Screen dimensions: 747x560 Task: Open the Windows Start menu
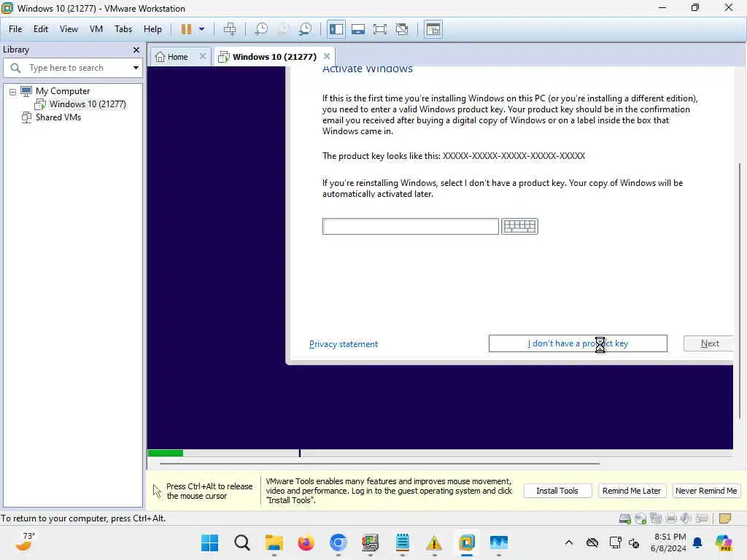tap(209, 542)
